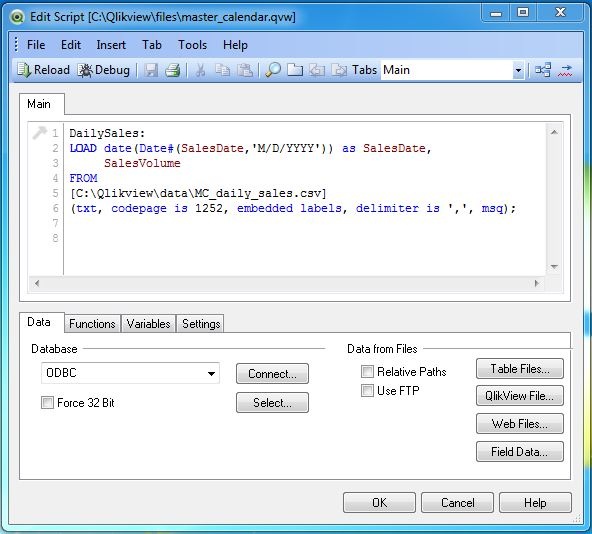Minimize the Edit Script window
Viewport: 592px width, 534px height.
496,14
